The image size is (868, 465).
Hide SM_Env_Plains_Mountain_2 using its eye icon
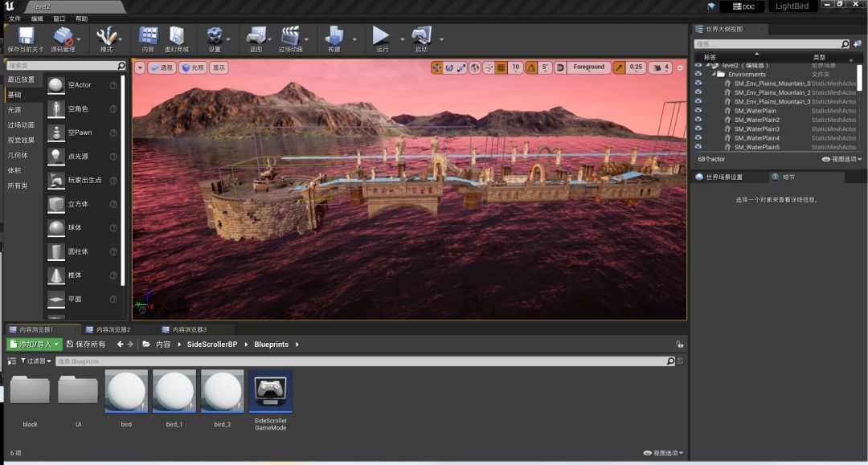[698, 92]
